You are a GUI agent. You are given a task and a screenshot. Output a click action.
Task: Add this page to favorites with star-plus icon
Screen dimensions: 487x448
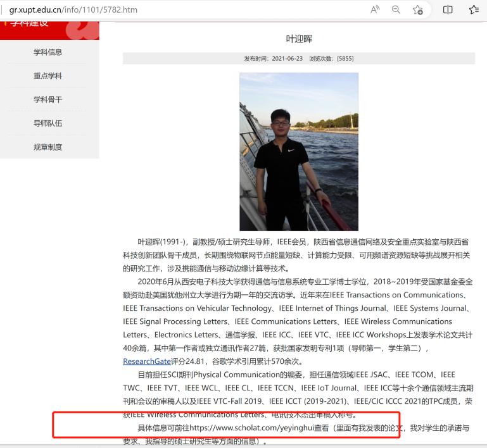418,9
